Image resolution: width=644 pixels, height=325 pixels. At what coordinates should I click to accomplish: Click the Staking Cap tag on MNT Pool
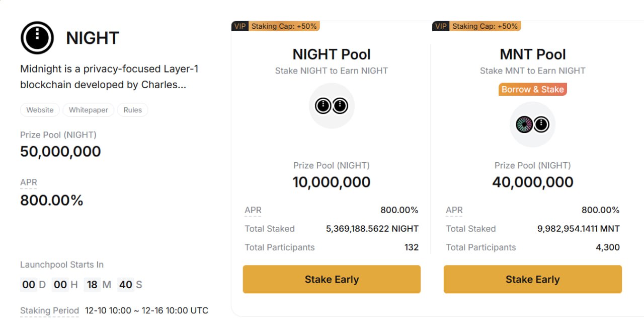click(x=485, y=26)
